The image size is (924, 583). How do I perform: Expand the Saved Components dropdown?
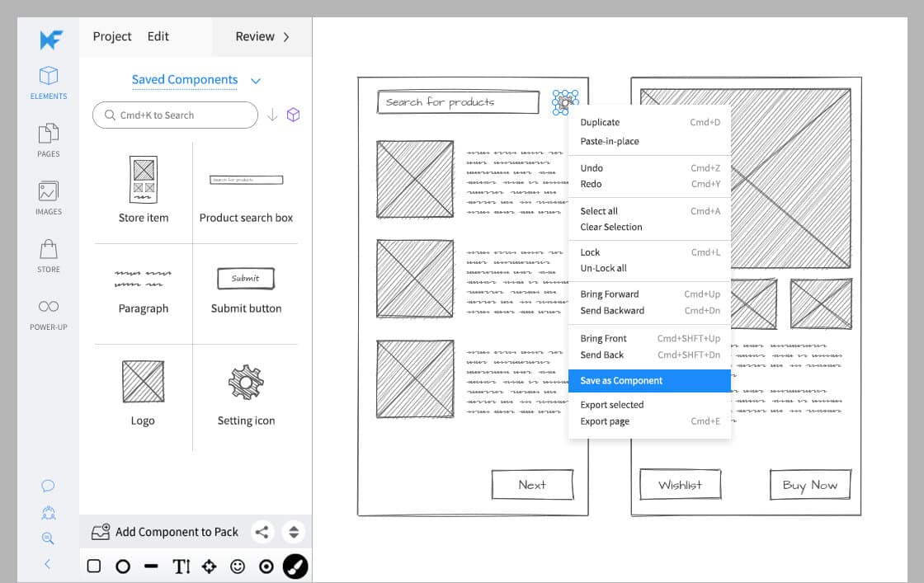[x=255, y=80]
